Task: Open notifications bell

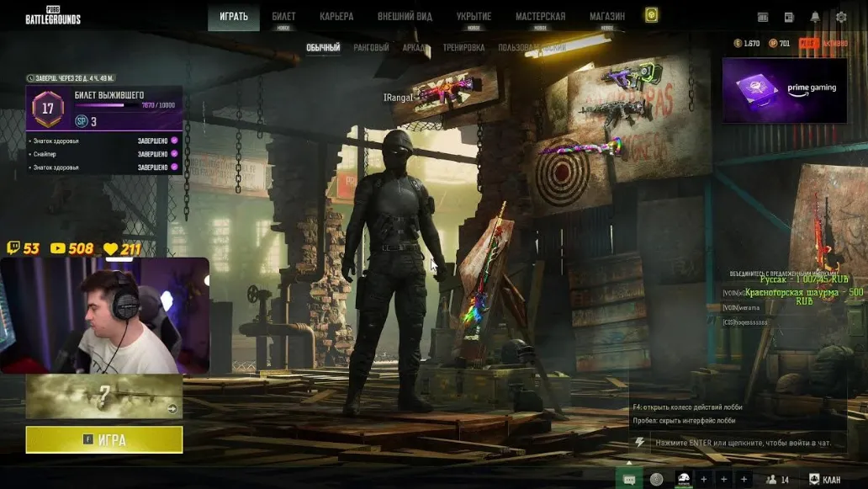Action: 815,17
